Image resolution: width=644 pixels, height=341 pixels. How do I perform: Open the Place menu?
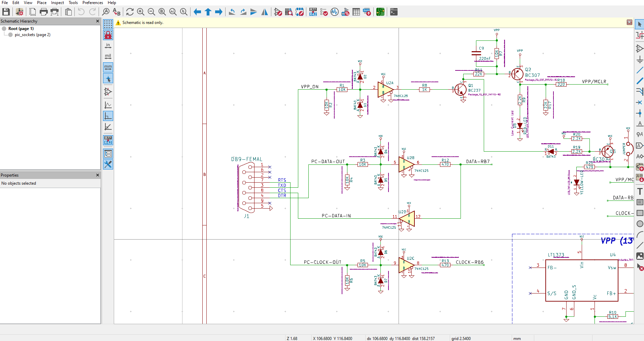click(42, 3)
